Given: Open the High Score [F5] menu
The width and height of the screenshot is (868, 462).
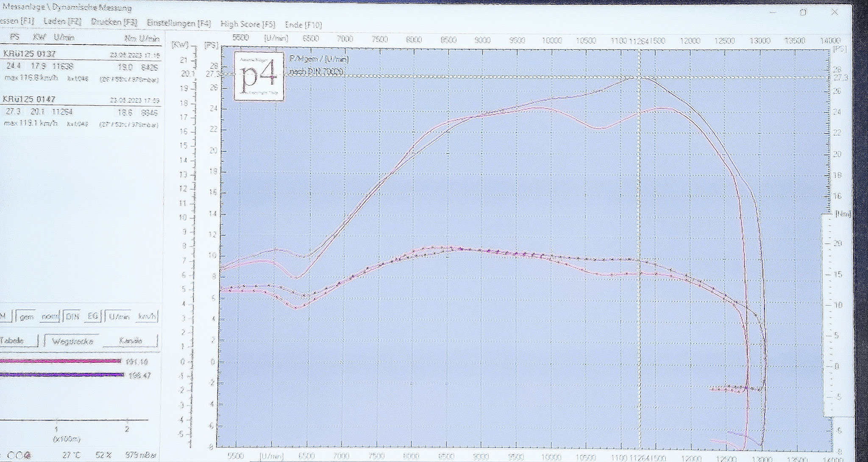Looking at the screenshot, I should coord(248,24).
